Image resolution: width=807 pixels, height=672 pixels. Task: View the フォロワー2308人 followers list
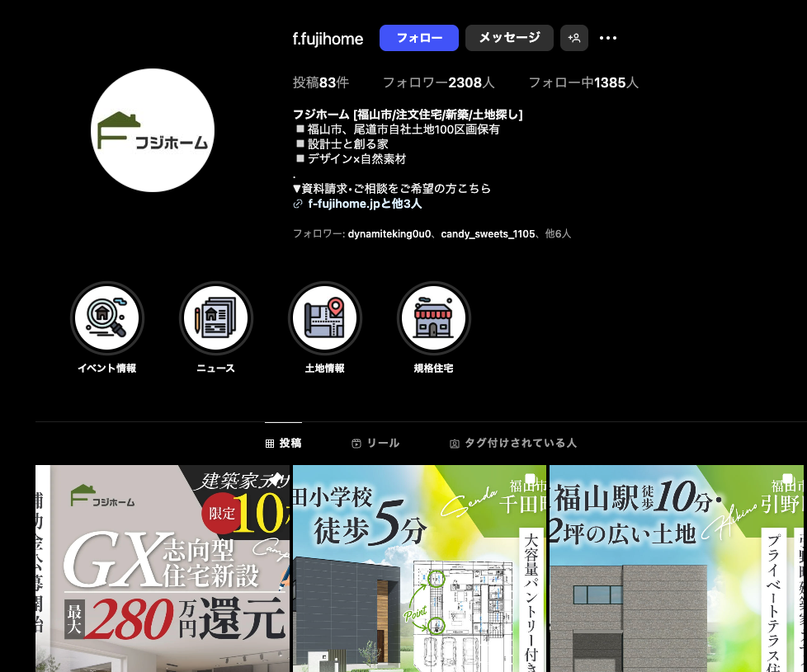point(438,82)
